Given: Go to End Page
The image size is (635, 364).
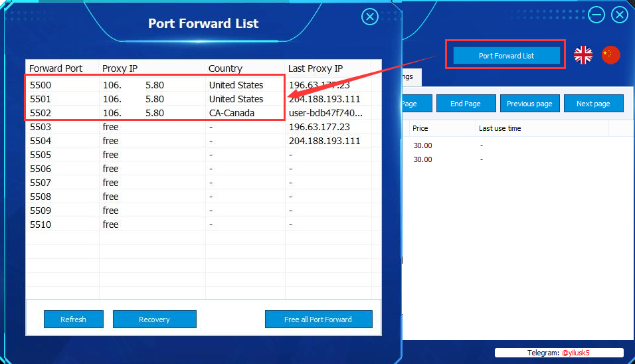Looking at the screenshot, I should click(x=466, y=103).
